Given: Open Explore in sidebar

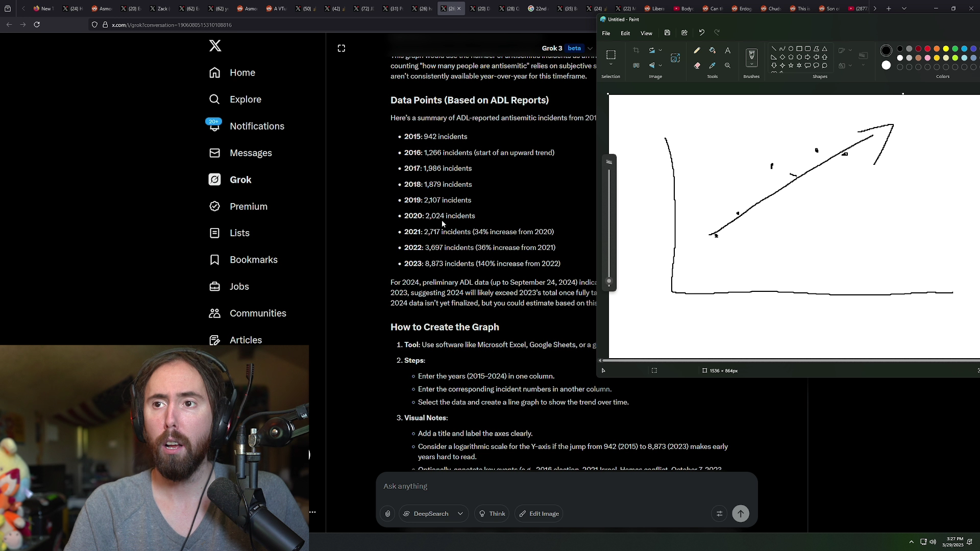Looking at the screenshot, I should [235, 99].
